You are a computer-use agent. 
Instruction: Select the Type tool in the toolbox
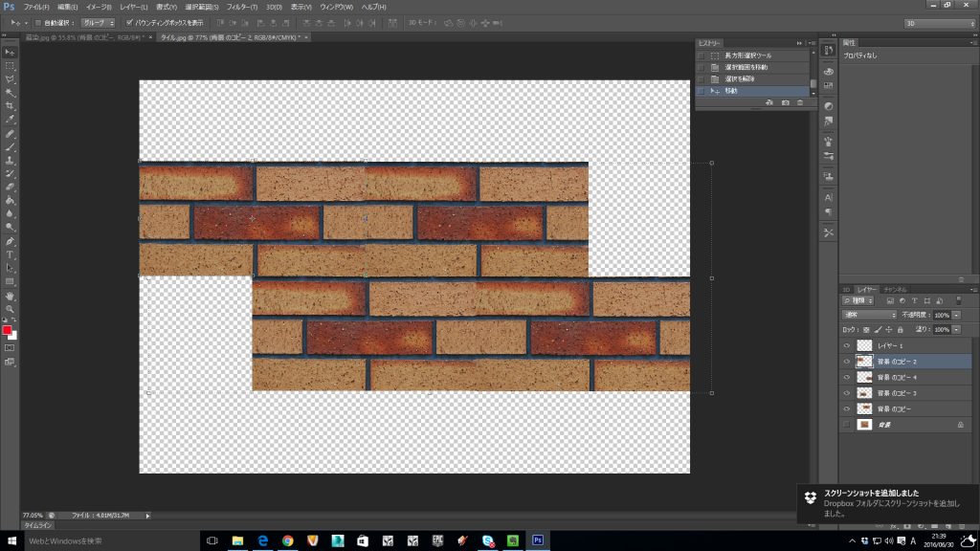tap(10, 255)
